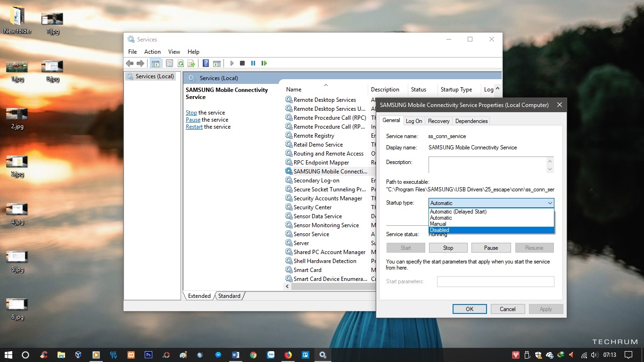
Task: Click the Pause Service toolbar icon
Action: 253,63
